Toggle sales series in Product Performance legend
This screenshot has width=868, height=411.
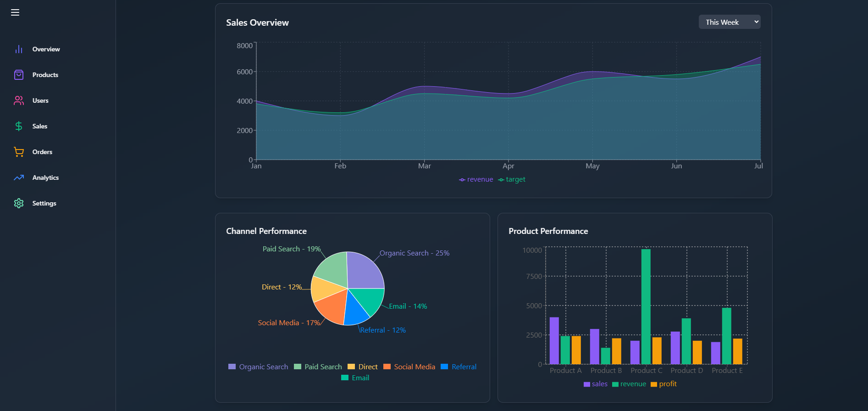pyautogui.click(x=596, y=384)
